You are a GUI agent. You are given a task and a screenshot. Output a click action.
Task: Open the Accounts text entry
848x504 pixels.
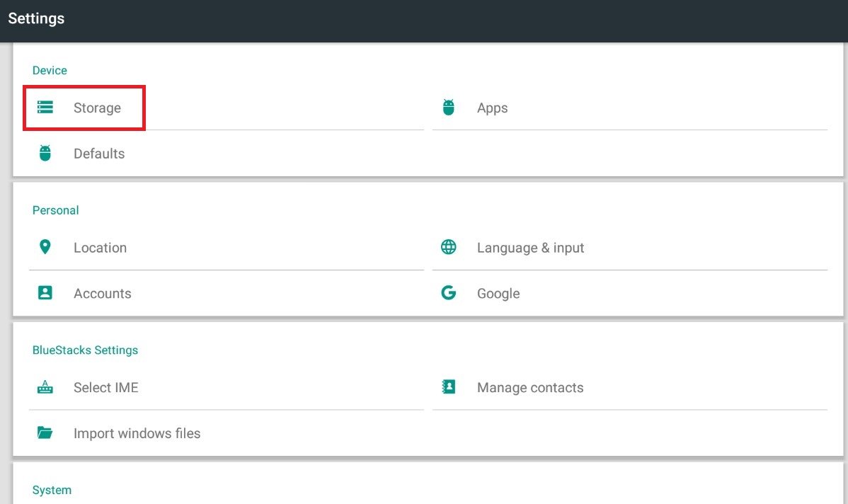103,294
